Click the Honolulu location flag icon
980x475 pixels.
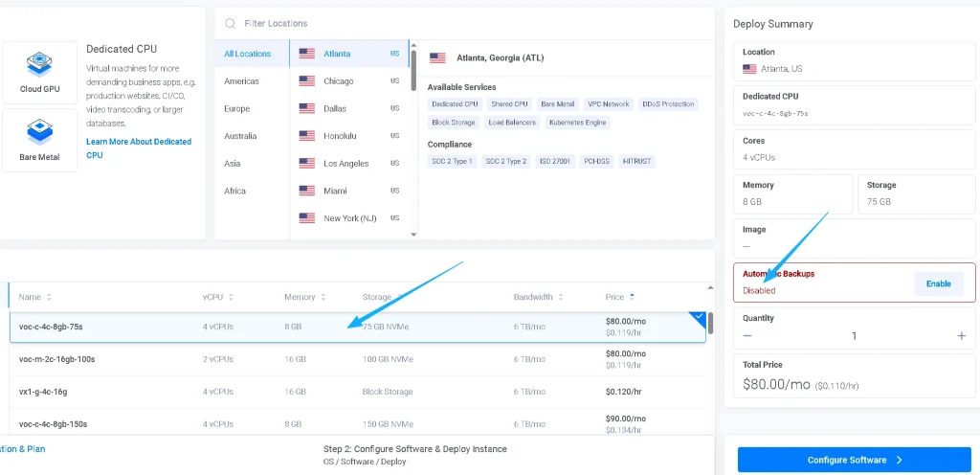click(x=307, y=136)
